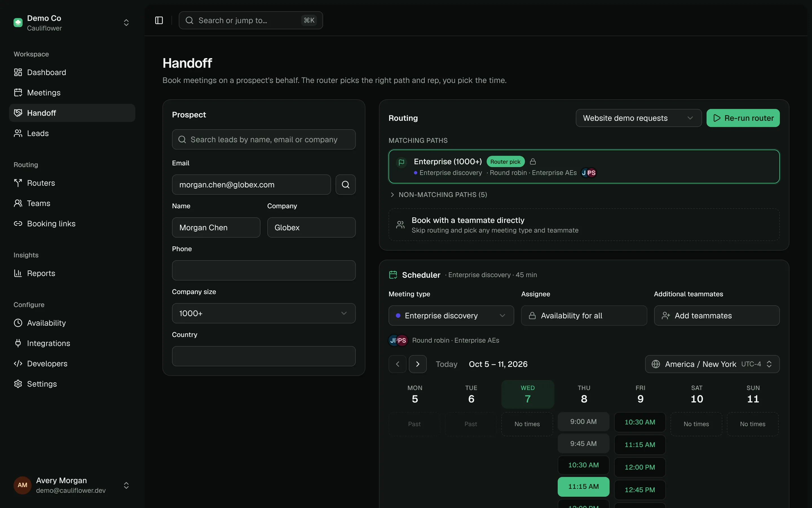Open Dashboard in the sidebar
The height and width of the screenshot is (508, 812).
coord(72,72)
